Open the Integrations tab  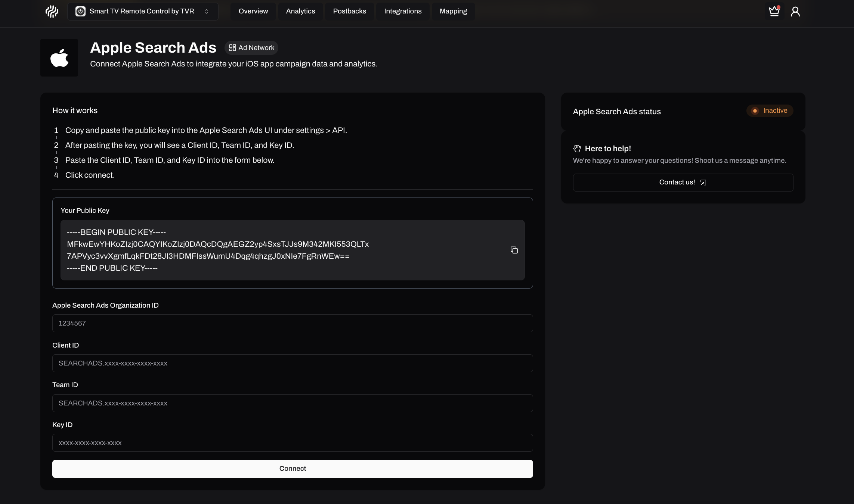[403, 11]
